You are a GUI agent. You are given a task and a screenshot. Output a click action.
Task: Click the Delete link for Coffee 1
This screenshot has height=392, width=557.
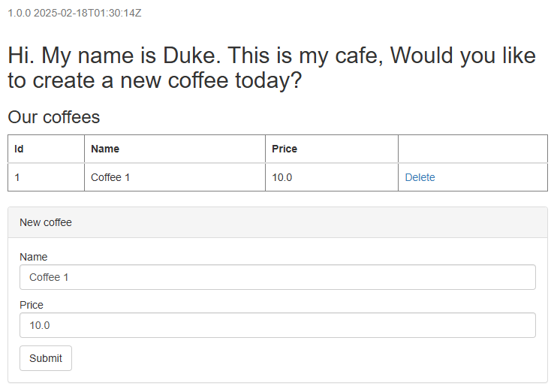click(420, 178)
